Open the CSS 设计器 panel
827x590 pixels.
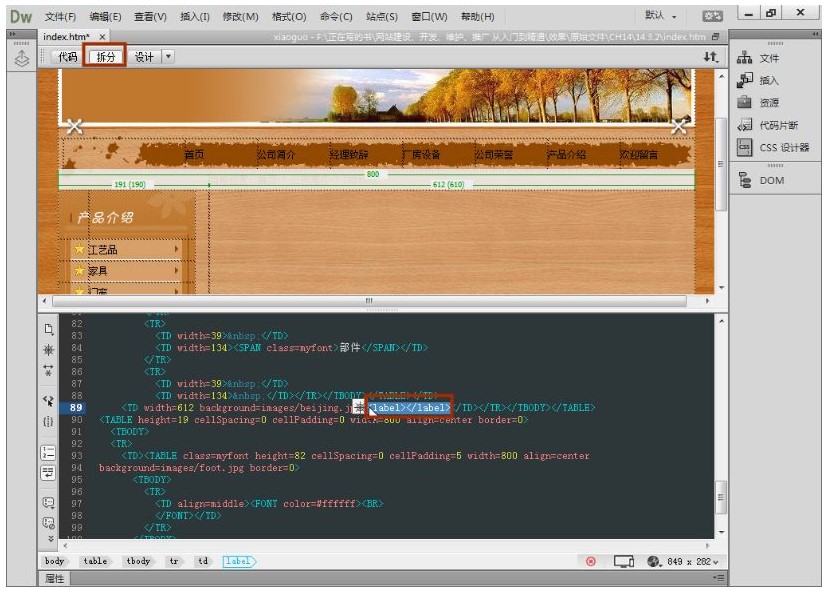point(783,148)
